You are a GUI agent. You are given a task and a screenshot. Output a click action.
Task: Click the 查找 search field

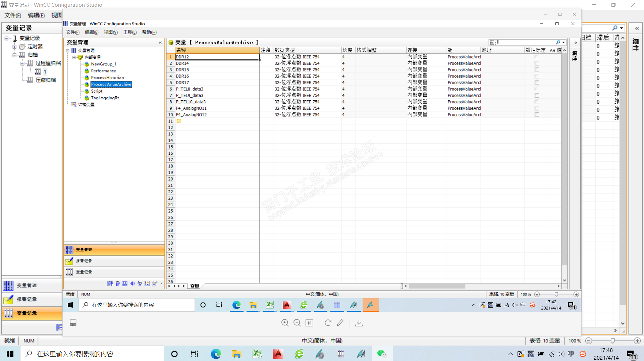[522, 43]
